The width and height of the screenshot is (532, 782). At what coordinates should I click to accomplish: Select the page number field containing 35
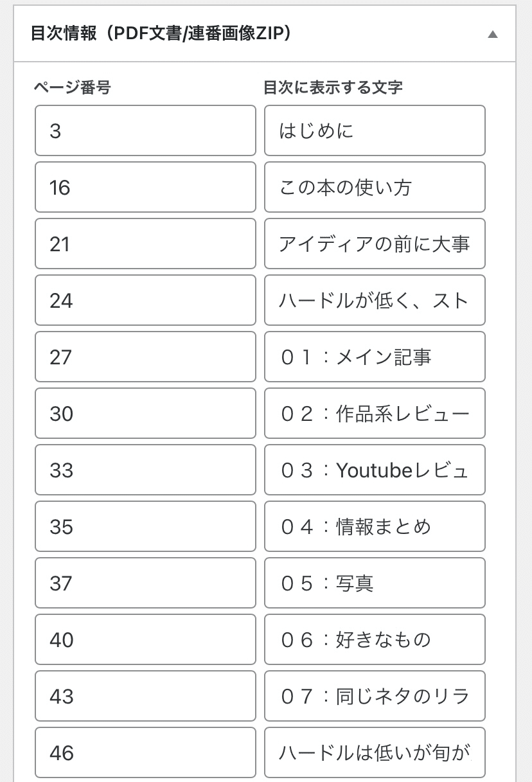pos(145,526)
